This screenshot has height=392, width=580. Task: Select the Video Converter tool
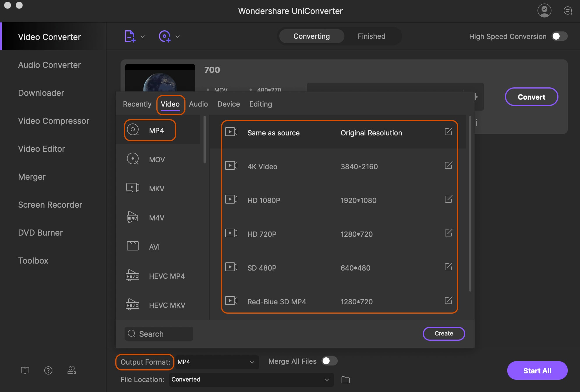[49, 36]
